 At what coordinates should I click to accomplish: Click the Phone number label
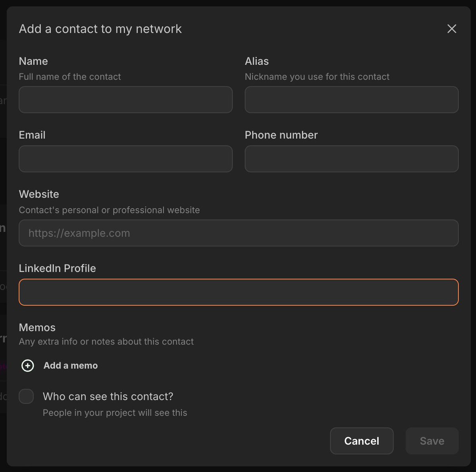tap(281, 135)
